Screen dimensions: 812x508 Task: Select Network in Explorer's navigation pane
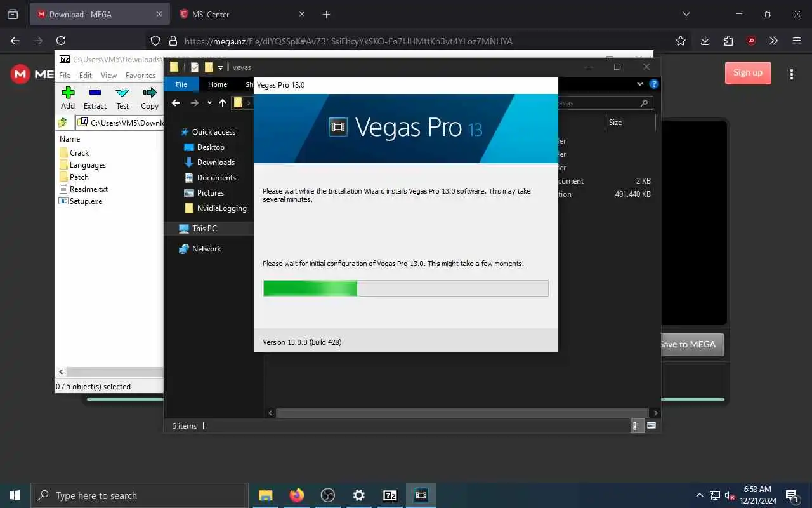[x=200, y=248]
